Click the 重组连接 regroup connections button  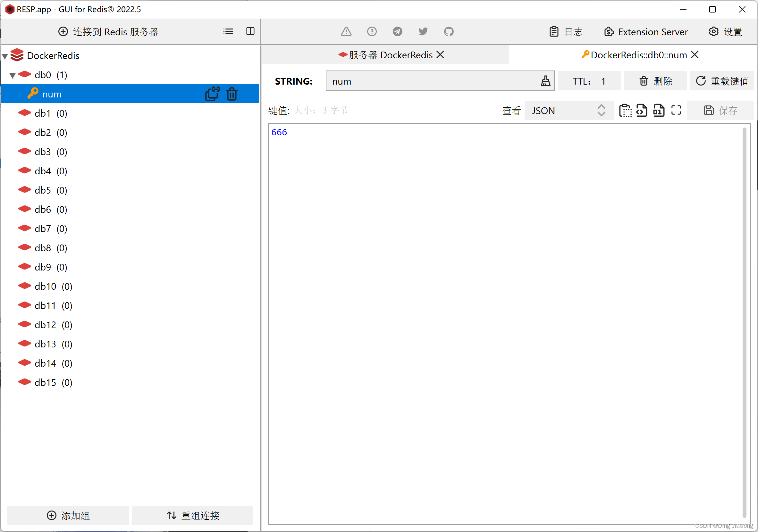[193, 515]
